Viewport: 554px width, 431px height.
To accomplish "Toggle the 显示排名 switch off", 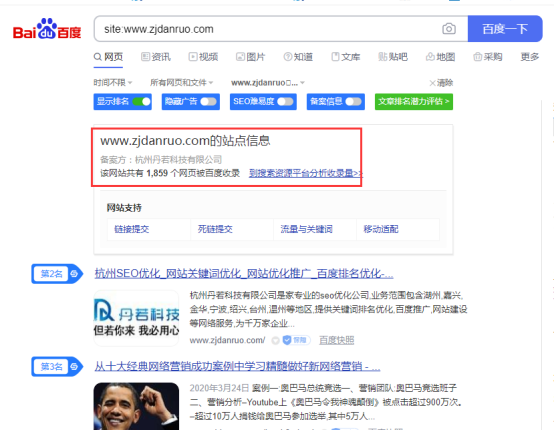I will (x=141, y=102).
